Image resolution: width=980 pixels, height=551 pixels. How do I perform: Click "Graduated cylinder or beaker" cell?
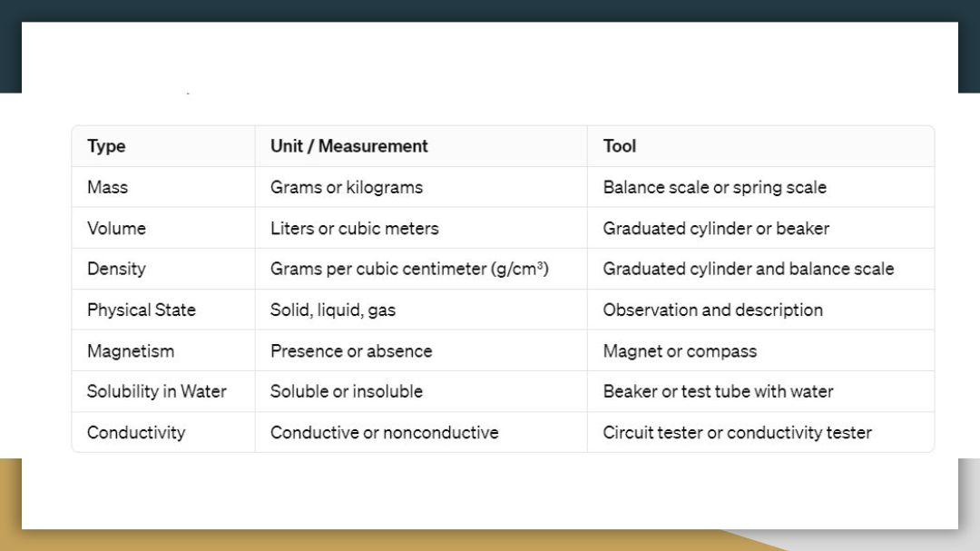point(716,228)
